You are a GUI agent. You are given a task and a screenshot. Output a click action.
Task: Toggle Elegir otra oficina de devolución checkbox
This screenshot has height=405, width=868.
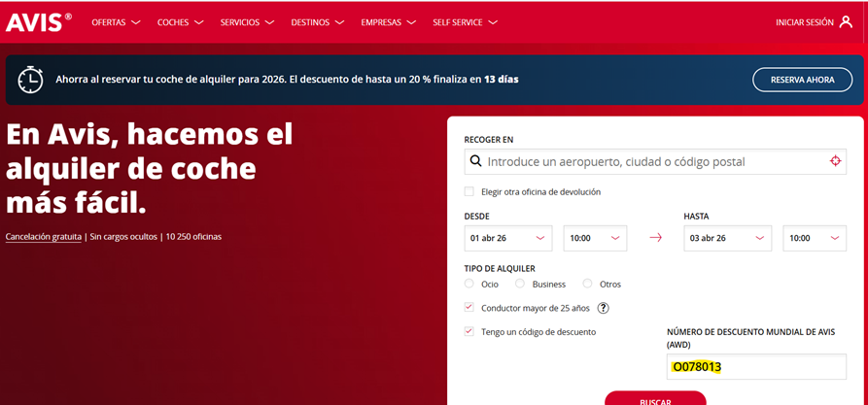(x=469, y=192)
